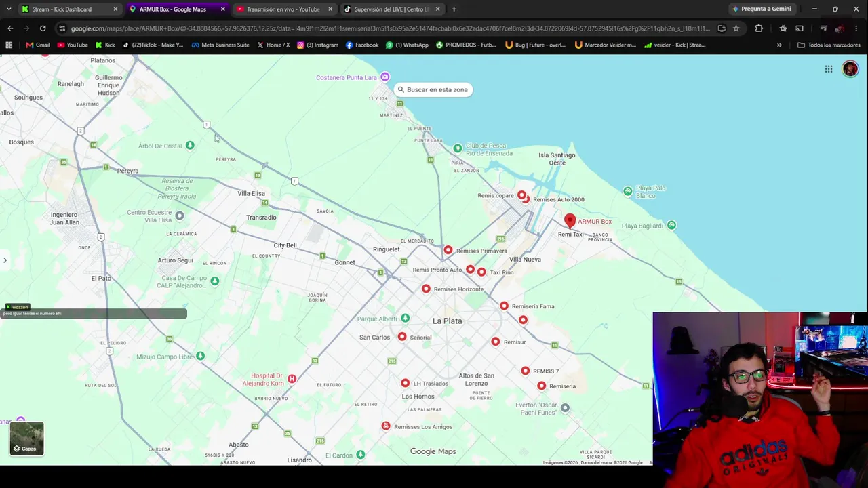Open a new browser tab
The width and height of the screenshot is (868, 488).
(x=454, y=9)
